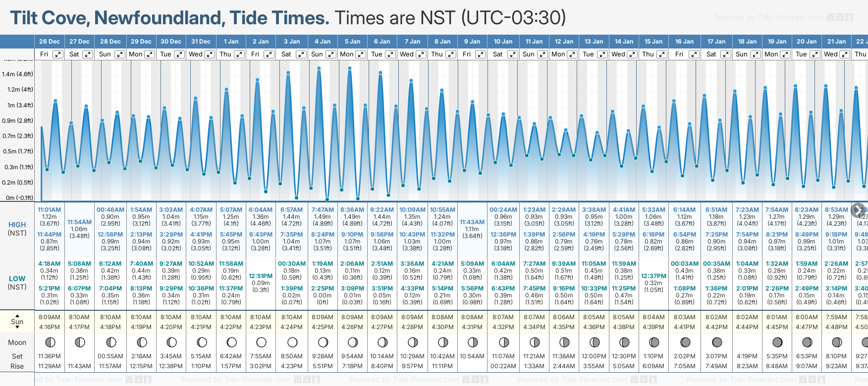Click expand icon for Tue 20 Jan
This screenshot has height=386, width=868.
click(815, 54)
